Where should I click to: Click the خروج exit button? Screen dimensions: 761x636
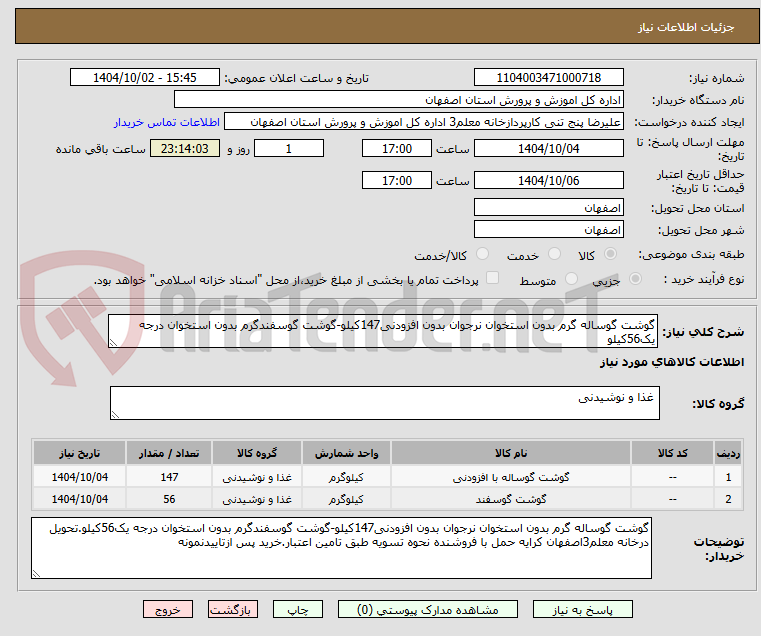pyautogui.click(x=168, y=609)
